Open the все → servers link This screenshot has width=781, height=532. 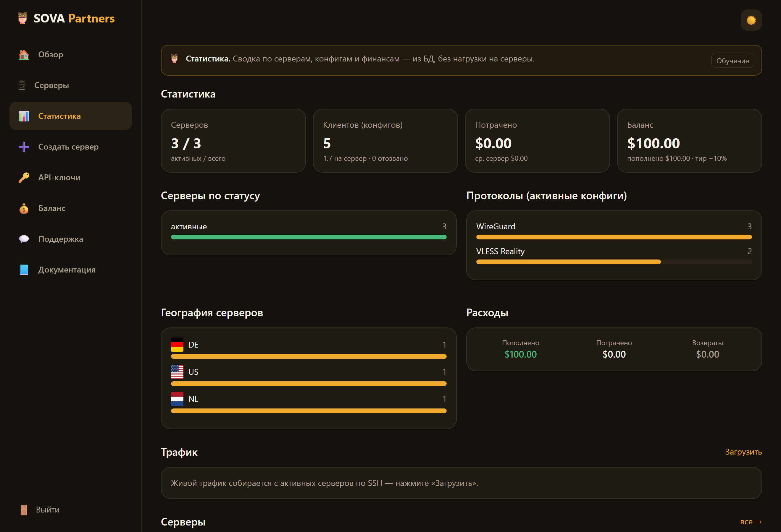(x=751, y=522)
